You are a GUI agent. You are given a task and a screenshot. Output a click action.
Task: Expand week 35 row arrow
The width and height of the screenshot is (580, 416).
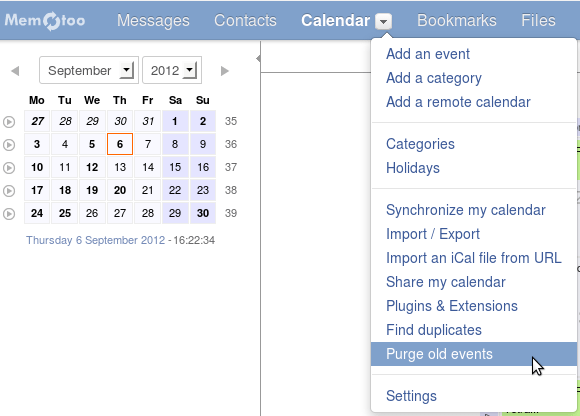(x=9, y=121)
